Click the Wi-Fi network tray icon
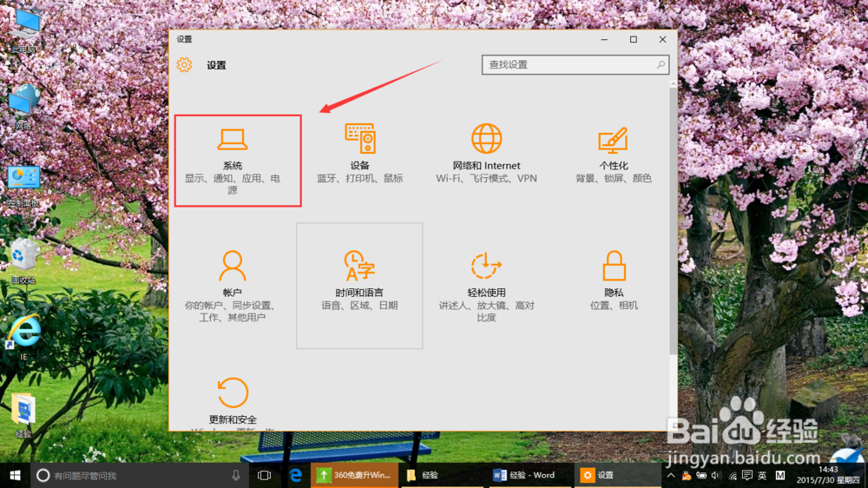The image size is (868, 488). point(733,475)
